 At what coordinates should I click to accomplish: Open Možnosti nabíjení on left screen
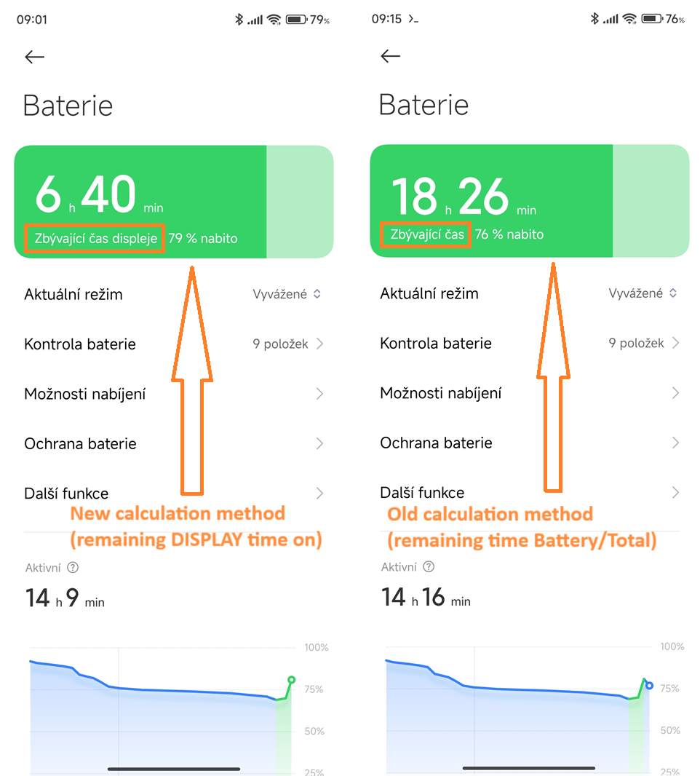[x=174, y=394]
